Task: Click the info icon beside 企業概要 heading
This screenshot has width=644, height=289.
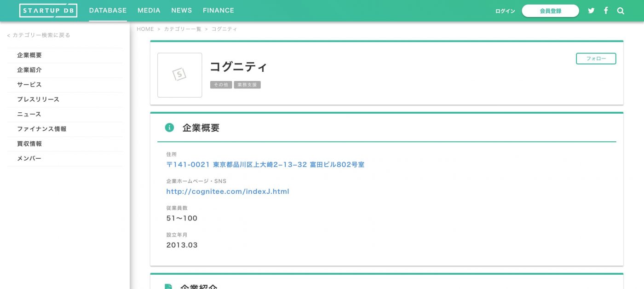Action: click(x=169, y=127)
